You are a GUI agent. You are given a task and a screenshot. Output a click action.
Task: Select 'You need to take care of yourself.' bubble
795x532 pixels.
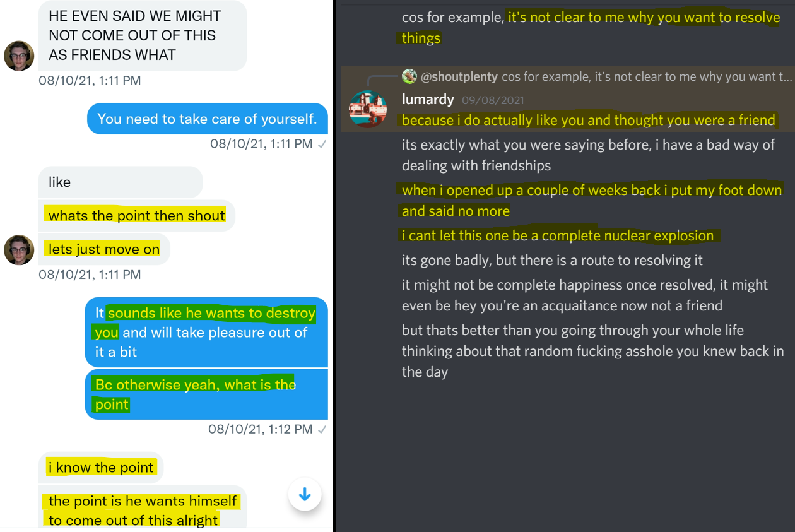point(208,119)
